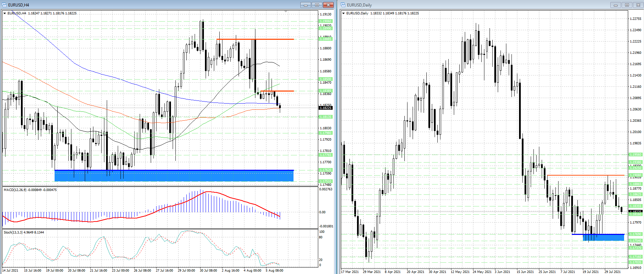Click the 12 May 2021 date on Daily axis

[460, 272]
